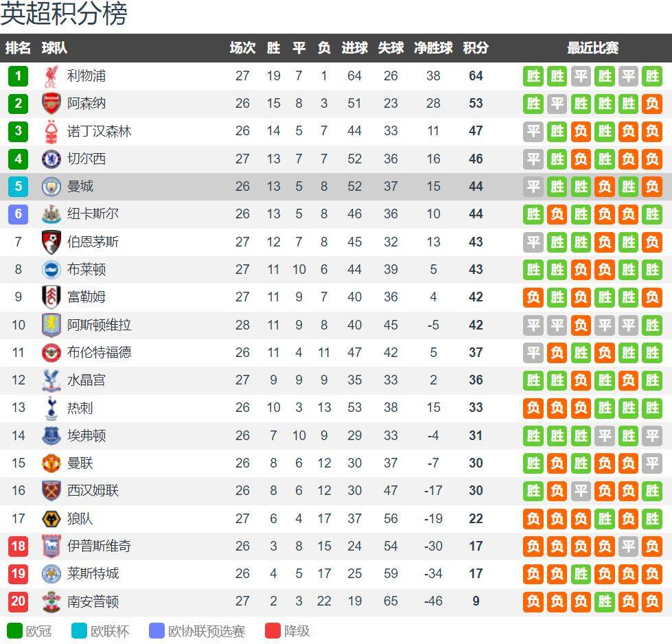This screenshot has height=644, width=672.
Task: Click the Manchester United crest icon
Action: click(x=51, y=463)
